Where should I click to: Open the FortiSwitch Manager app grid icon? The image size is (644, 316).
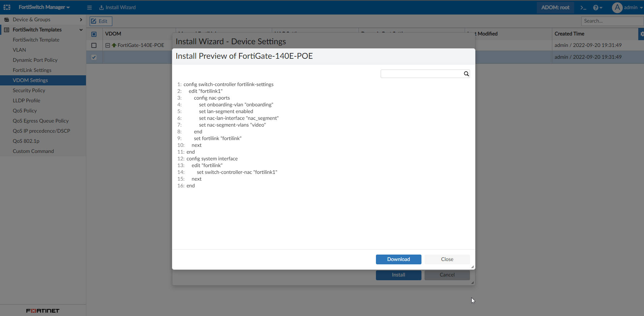click(7, 7)
